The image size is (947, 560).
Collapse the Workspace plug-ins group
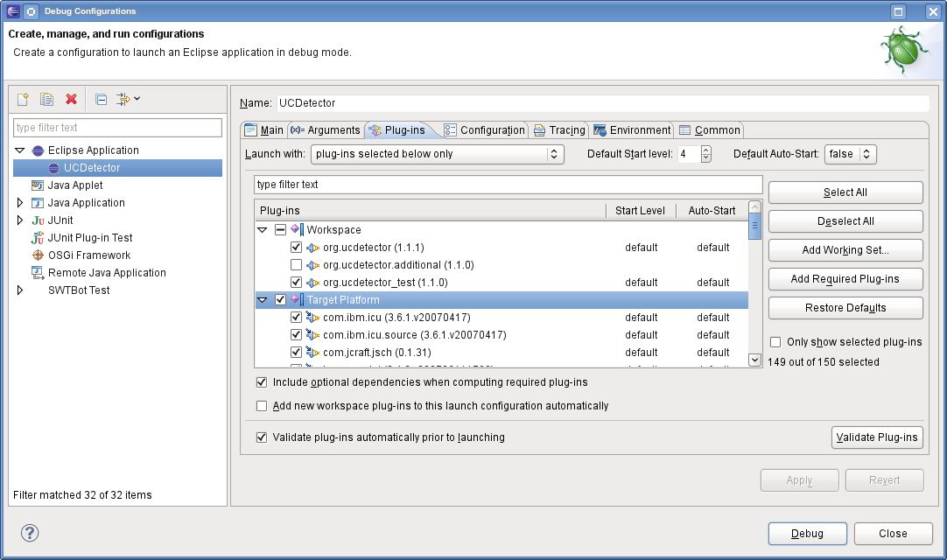click(262, 230)
